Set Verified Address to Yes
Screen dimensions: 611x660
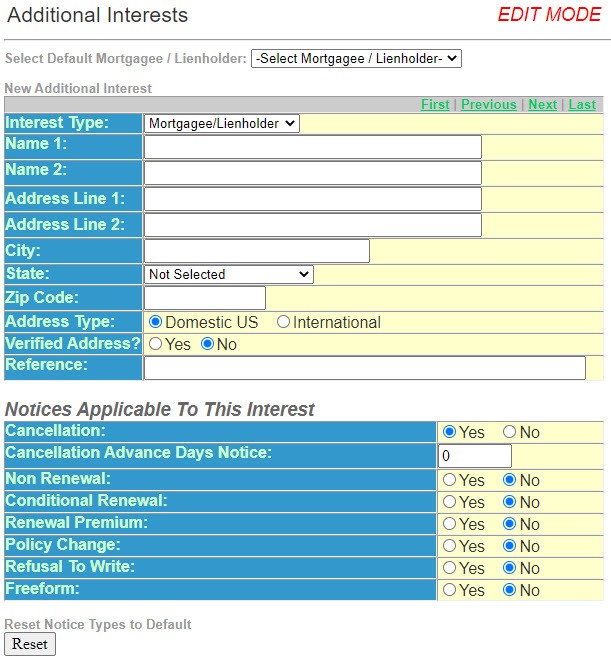pyautogui.click(x=155, y=344)
